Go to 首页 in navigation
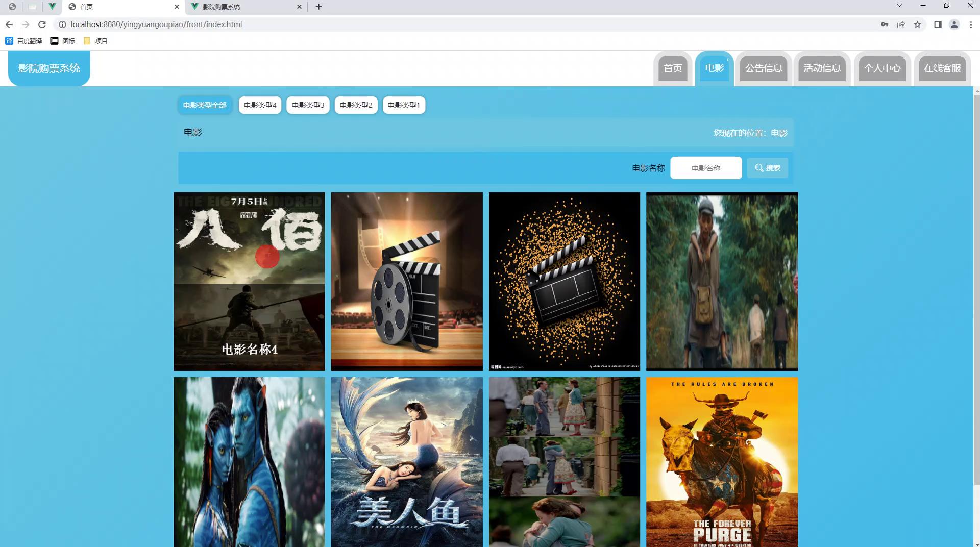This screenshot has width=980, height=547. tap(673, 68)
